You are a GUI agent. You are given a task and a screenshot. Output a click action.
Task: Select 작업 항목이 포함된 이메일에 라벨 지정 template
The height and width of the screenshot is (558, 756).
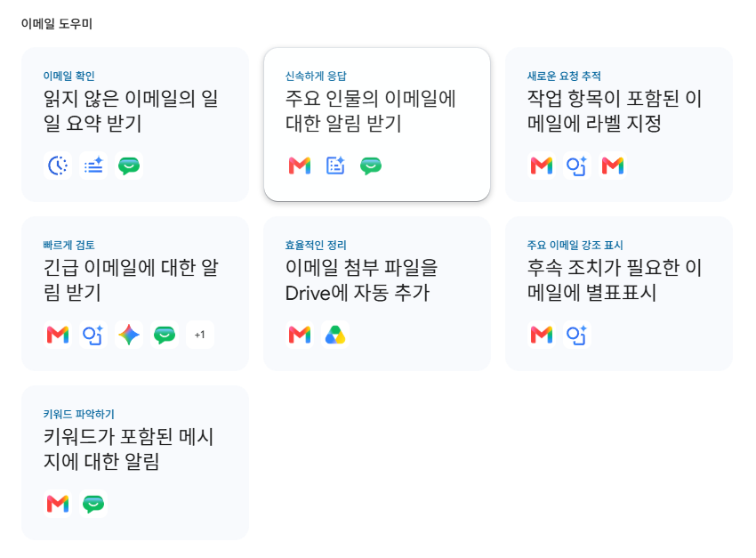pyautogui.click(x=619, y=125)
